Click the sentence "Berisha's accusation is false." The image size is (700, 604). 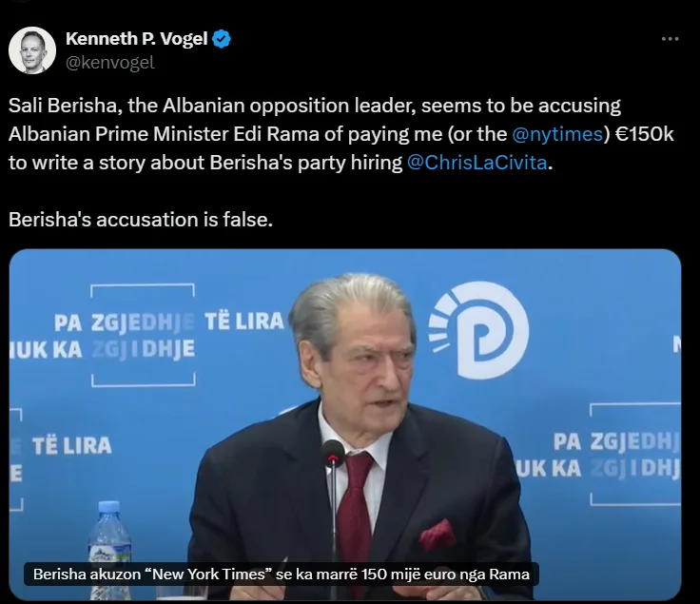tap(141, 220)
